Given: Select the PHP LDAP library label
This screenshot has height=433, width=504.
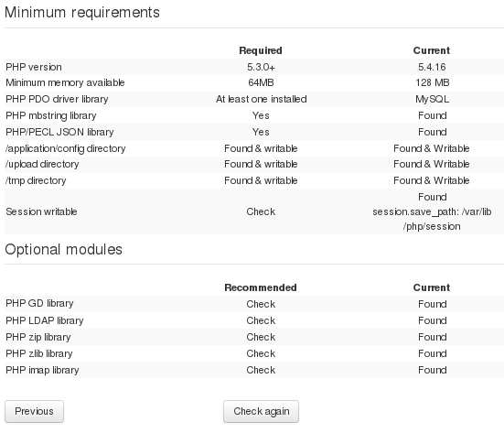Looking at the screenshot, I should [x=45, y=320].
